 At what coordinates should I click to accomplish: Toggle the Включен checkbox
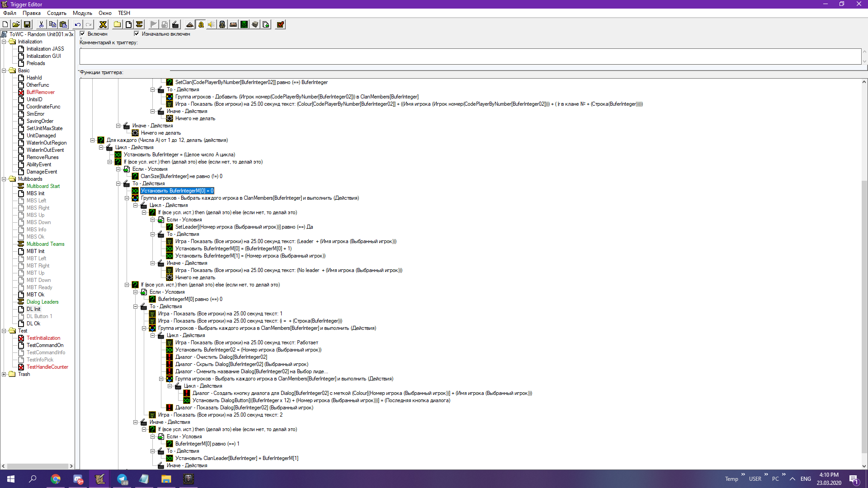pyautogui.click(x=82, y=33)
